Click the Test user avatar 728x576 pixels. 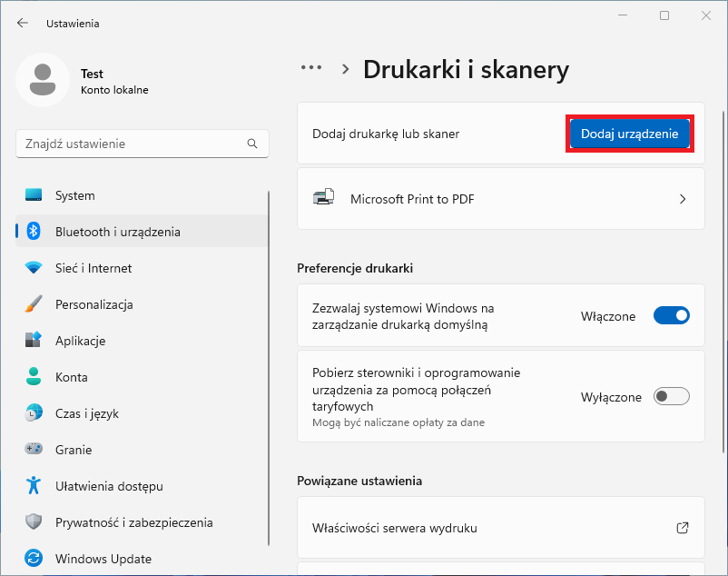click(x=43, y=80)
